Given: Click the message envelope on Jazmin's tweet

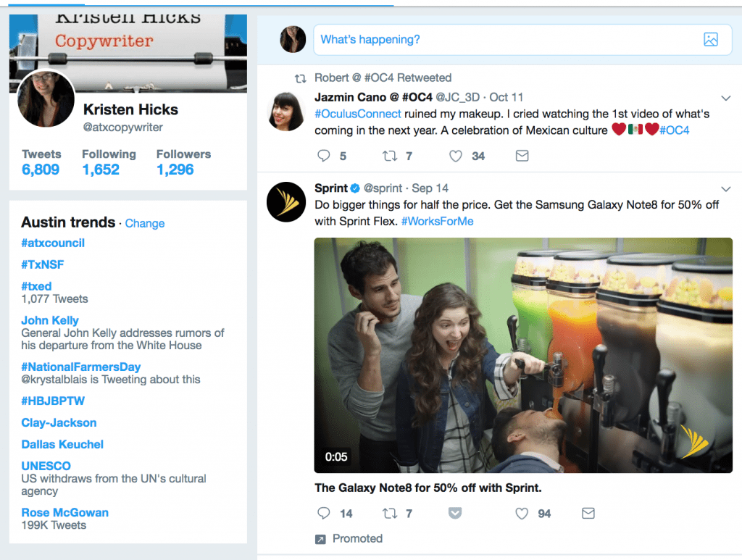Looking at the screenshot, I should 522,156.
